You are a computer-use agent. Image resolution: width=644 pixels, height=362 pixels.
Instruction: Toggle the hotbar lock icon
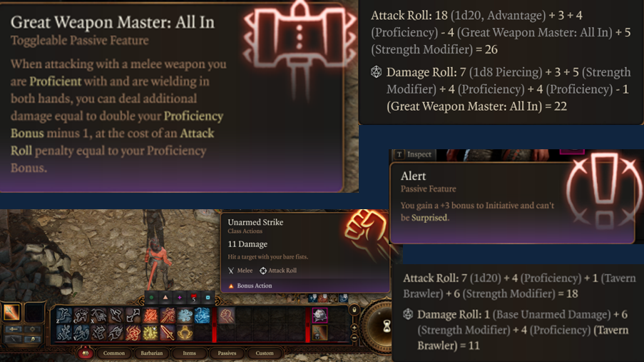pos(354,310)
